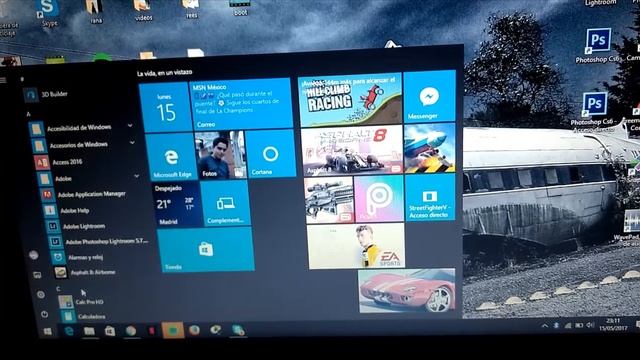Open the Cortana tile
This screenshot has width=640, height=360.
[x=270, y=153]
